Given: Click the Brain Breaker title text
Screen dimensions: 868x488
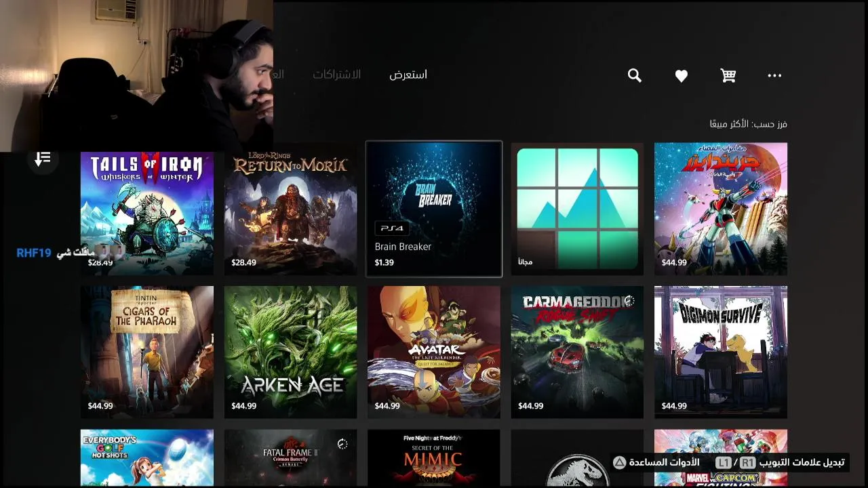Looking at the screenshot, I should (403, 247).
